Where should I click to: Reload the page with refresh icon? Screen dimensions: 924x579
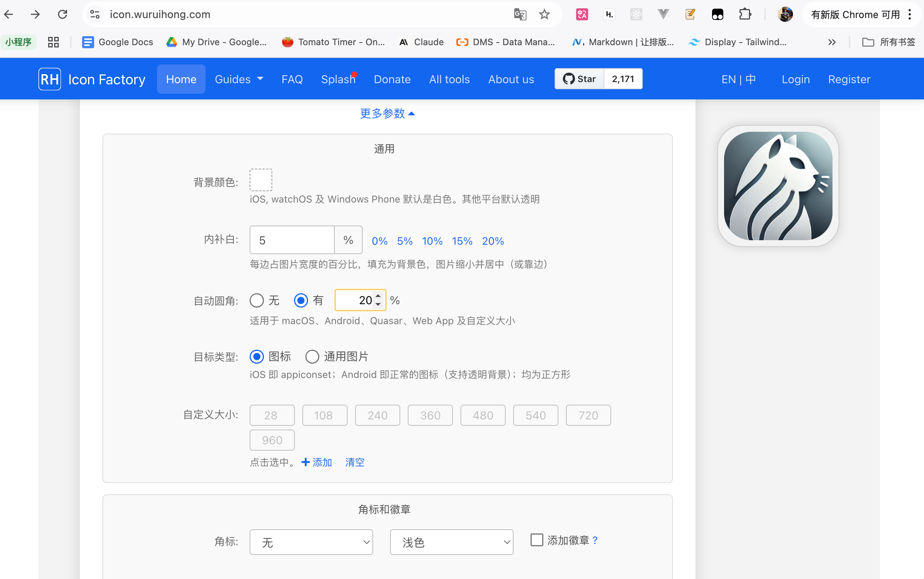pos(63,15)
